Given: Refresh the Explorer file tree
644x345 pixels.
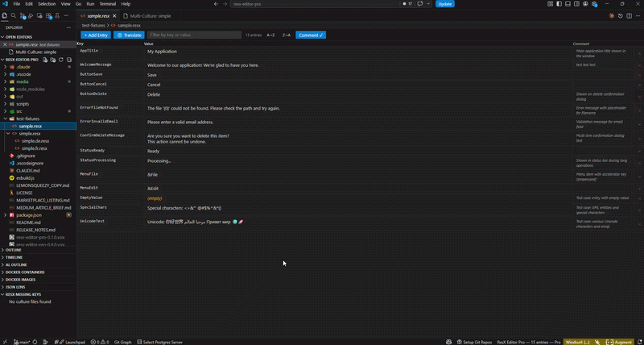Looking at the screenshot, I should click(61, 60).
